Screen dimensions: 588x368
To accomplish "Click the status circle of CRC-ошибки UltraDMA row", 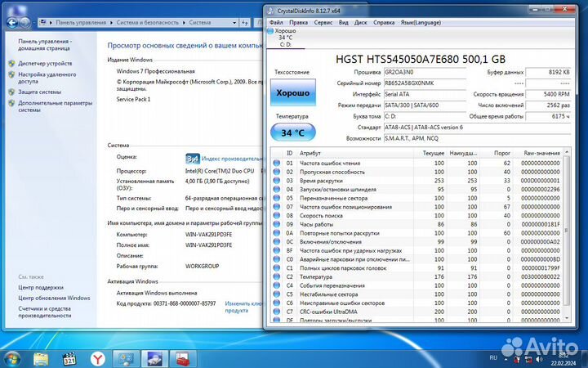I will [x=276, y=312].
